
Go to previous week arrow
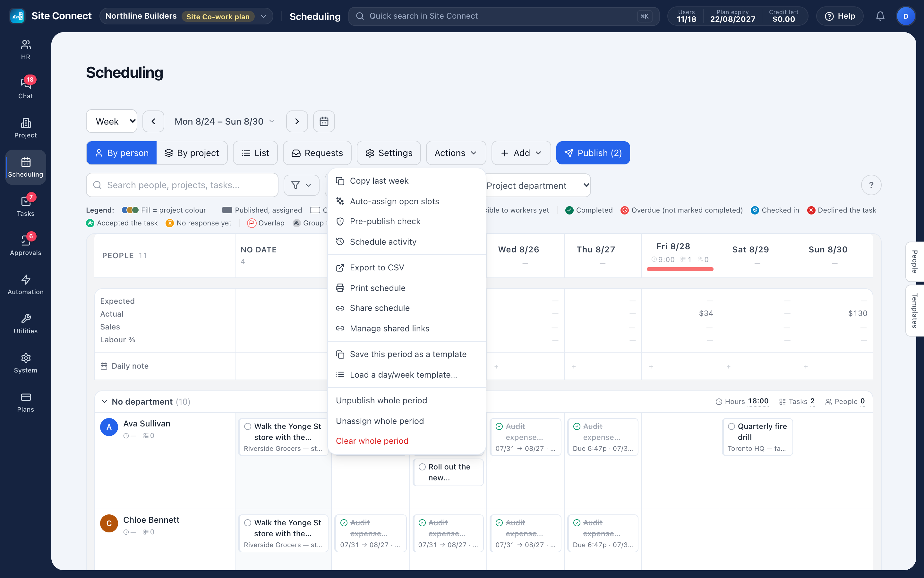153,122
